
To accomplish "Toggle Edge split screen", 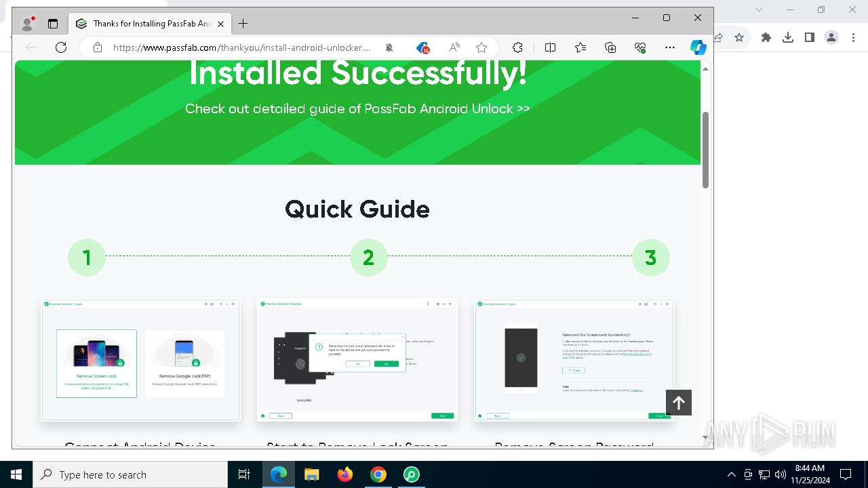I will tap(551, 47).
